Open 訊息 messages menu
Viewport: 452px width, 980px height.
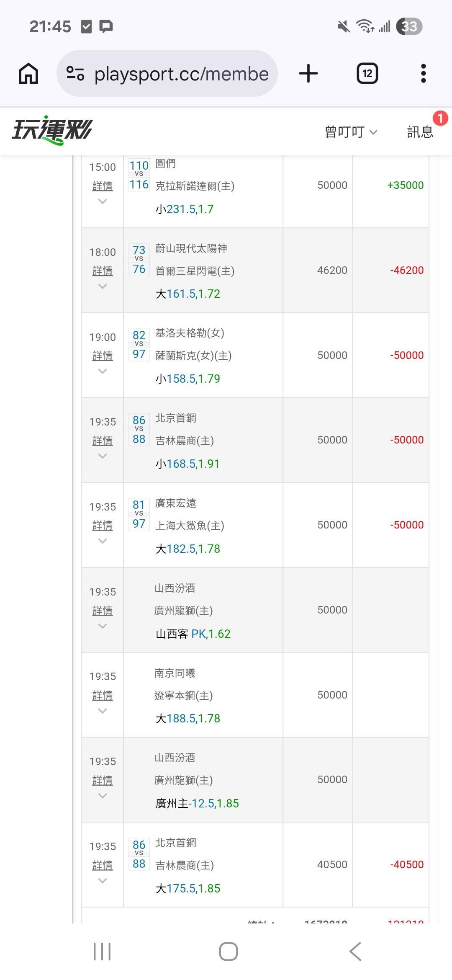[x=420, y=132]
